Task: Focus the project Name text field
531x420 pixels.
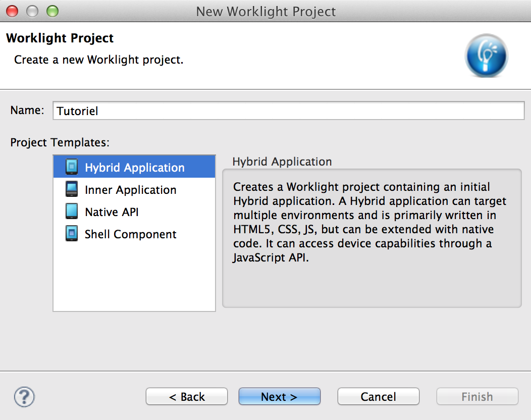Action: 288,111
